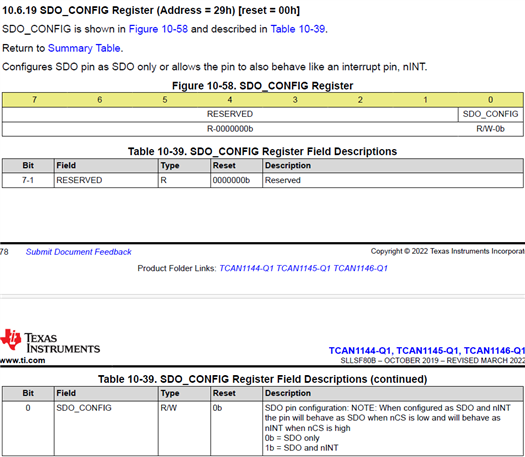Click the '0b = SDO only' line
Viewport: 525px width, 457px height.
(292, 438)
